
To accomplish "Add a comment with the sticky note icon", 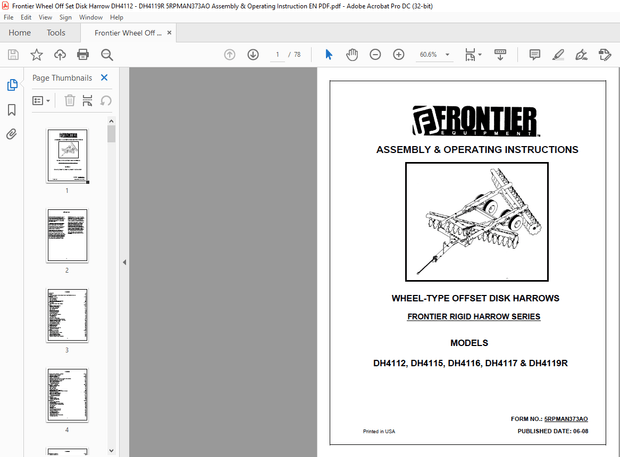I will pyautogui.click(x=535, y=54).
